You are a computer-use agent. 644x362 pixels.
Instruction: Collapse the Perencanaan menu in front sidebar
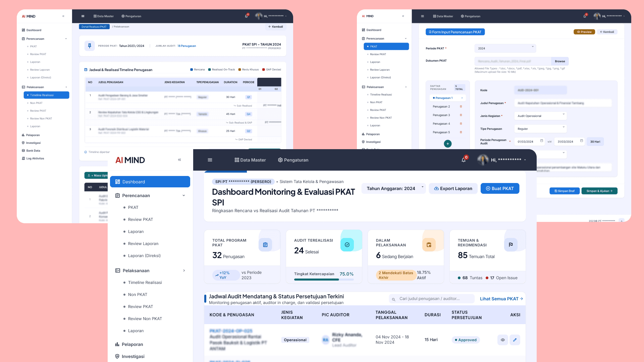(x=184, y=195)
